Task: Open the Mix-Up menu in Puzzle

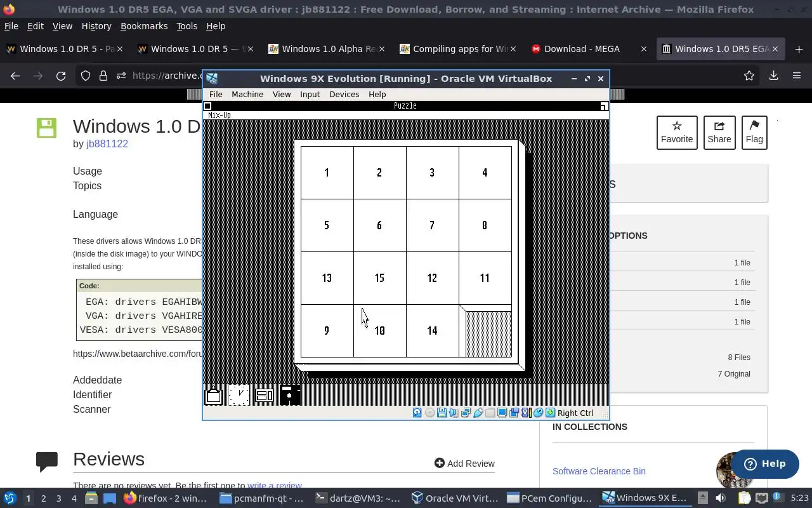Action: (x=219, y=115)
